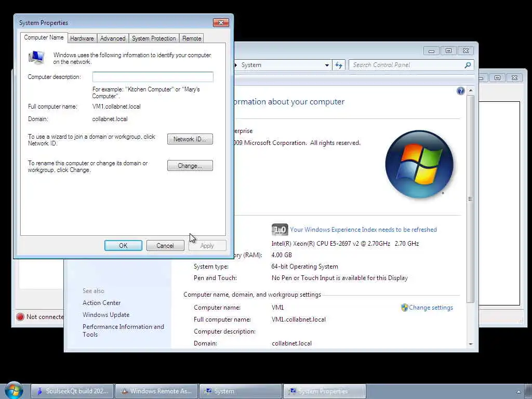Close the System control panel window
This screenshot has width=532, height=399.
[x=466, y=51]
